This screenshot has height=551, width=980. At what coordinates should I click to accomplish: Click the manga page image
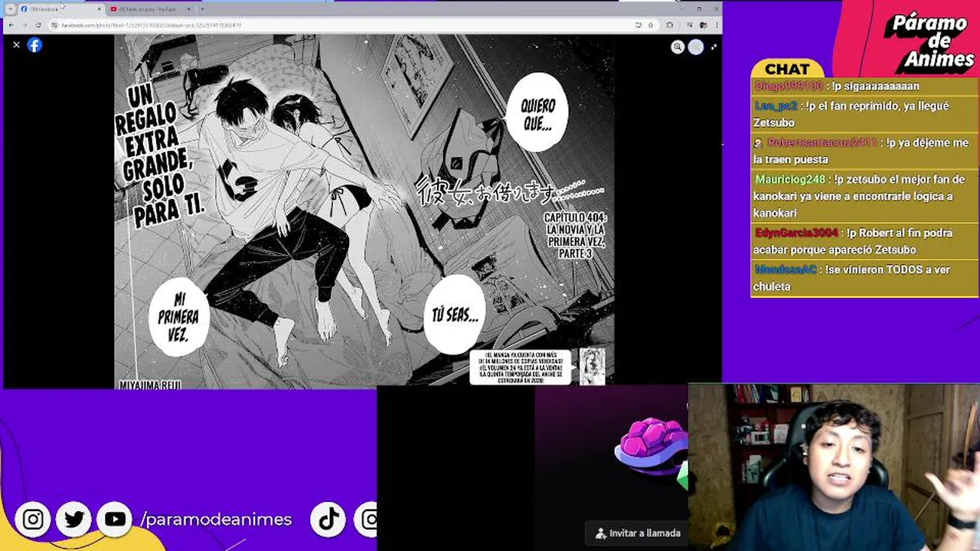click(x=364, y=211)
